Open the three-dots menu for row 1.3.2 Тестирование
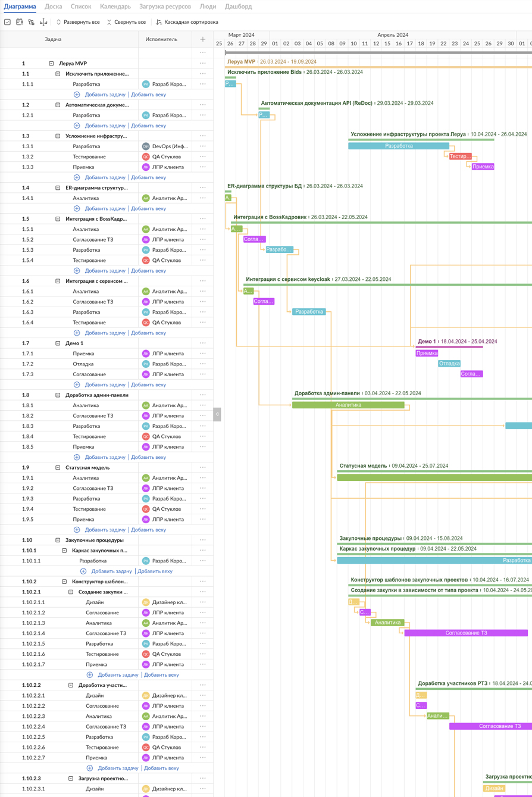 [x=203, y=157]
